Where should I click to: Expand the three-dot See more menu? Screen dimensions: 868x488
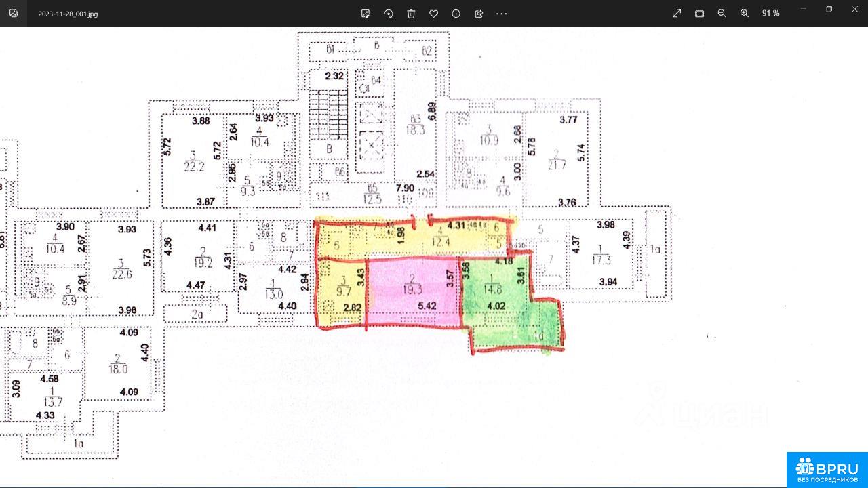(502, 14)
